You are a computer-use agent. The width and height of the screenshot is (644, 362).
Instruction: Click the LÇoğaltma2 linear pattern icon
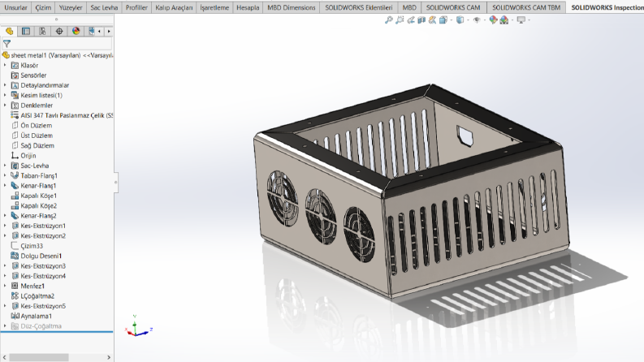point(15,296)
